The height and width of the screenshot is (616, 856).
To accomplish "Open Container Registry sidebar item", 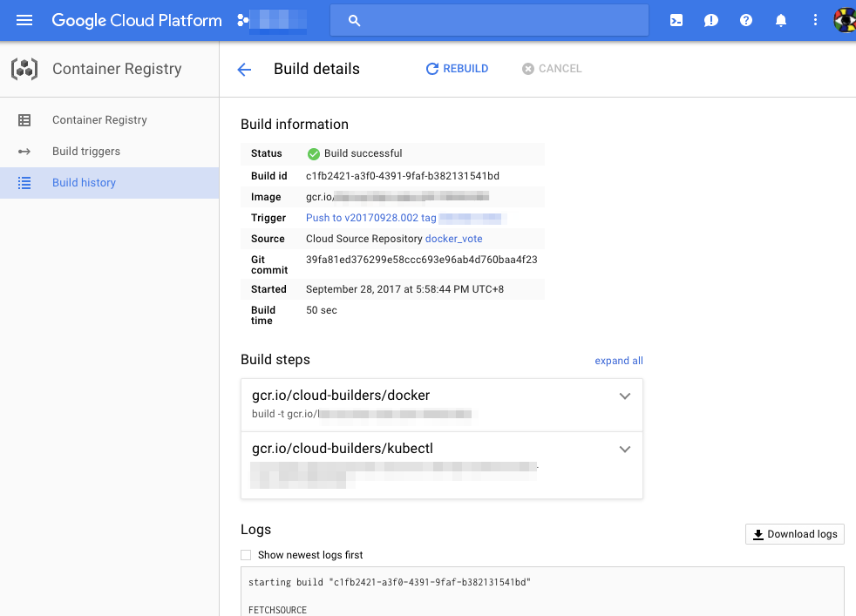I will [x=109, y=120].
